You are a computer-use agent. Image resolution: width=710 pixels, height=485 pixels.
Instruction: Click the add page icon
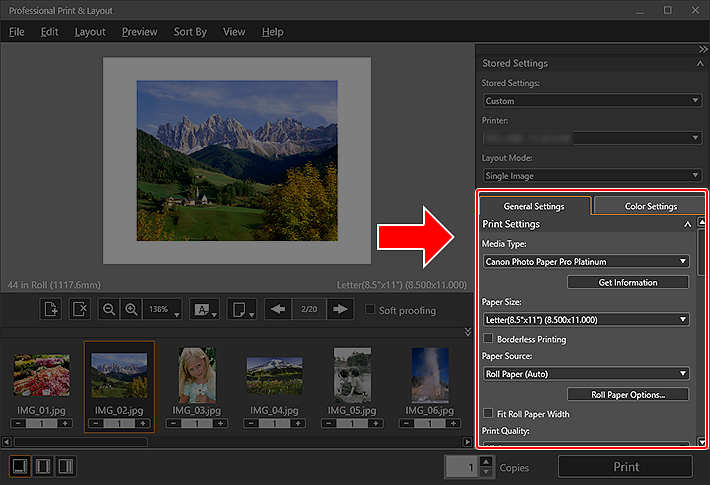point(51,310)
